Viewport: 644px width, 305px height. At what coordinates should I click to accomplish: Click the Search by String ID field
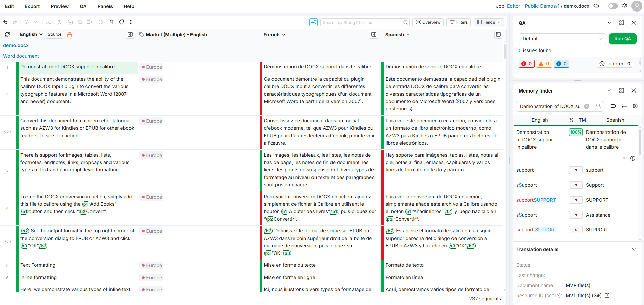click(x=361, y=22)
